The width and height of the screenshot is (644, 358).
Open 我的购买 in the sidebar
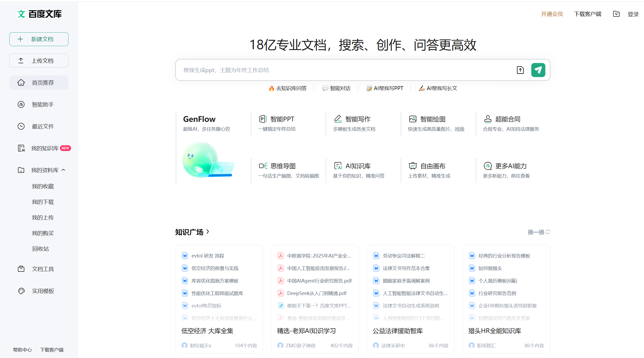[43, 233]
